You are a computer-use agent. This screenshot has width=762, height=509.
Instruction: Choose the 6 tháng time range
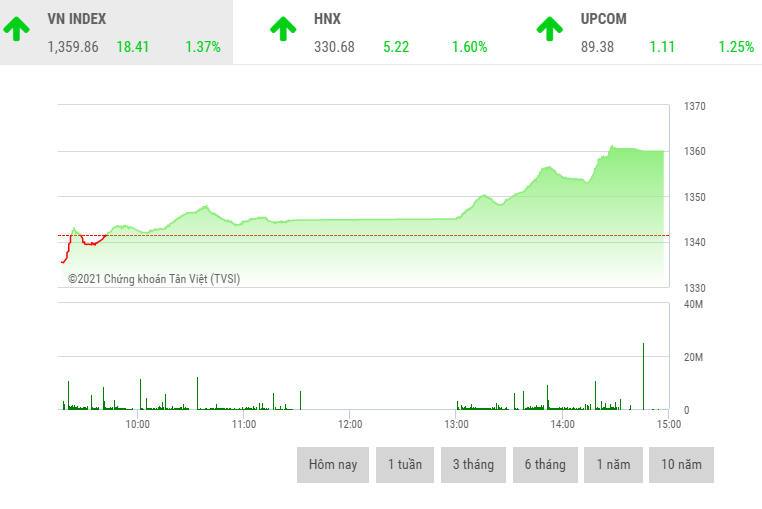[545, 465]
